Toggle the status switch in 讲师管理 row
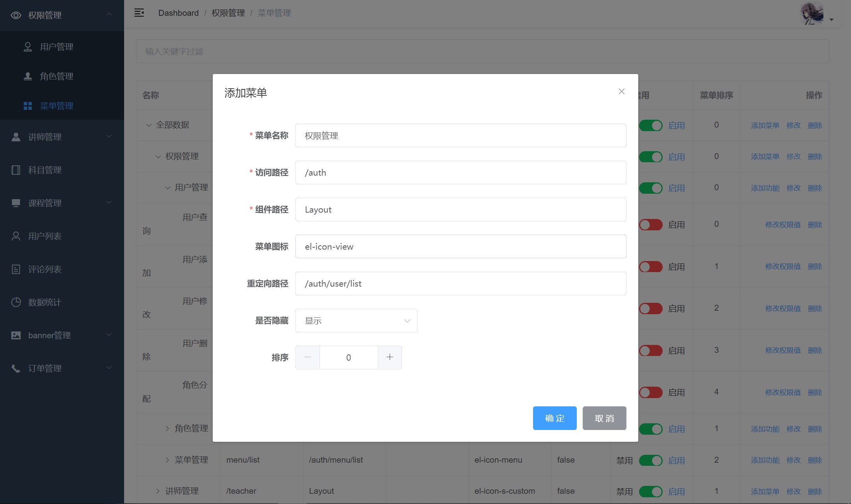851x504 pixels. (x=650, y=491)
